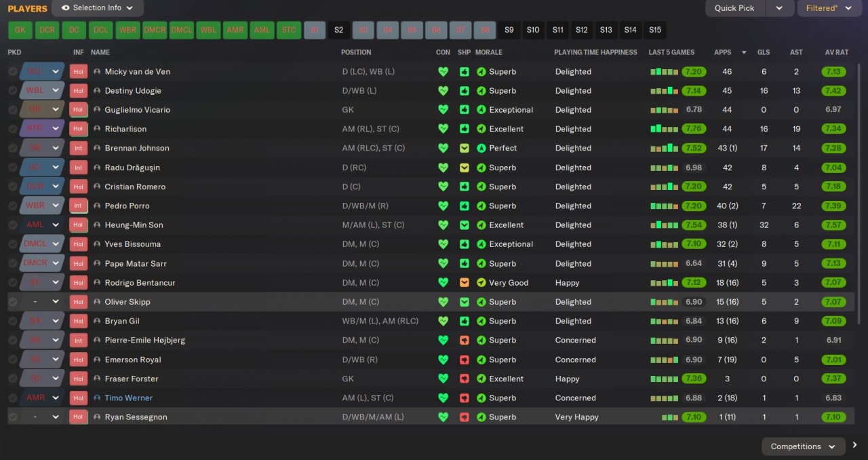This screenshot has height=460, width=868.
Task: Click last 5 games form bars for Richarlison
Action: pos(665,129)
